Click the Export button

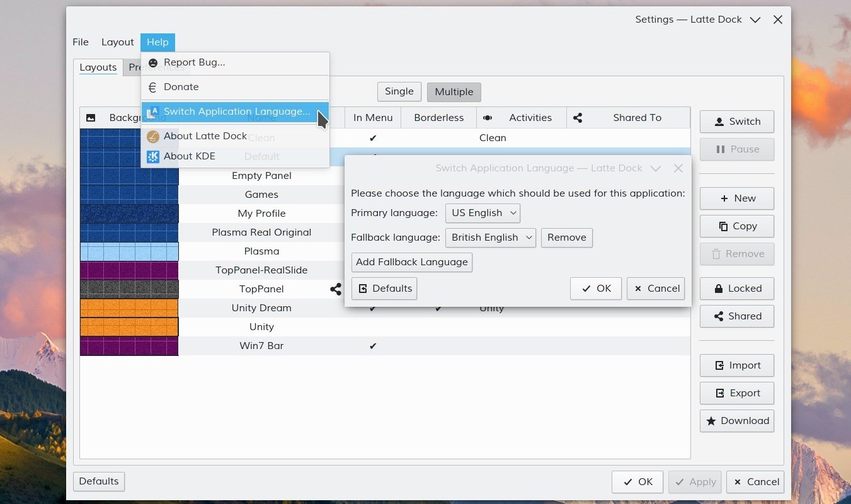(737, 393)
